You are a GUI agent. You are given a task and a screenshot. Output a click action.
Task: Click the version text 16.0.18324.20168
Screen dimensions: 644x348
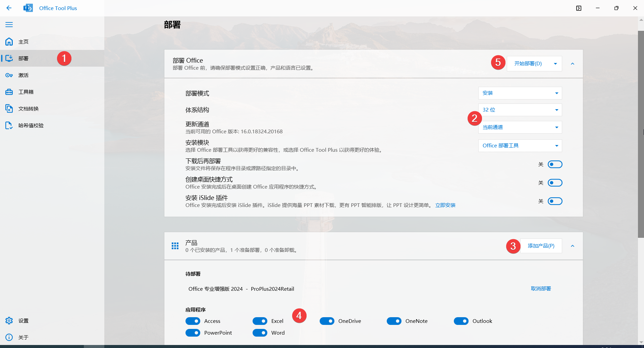(262, 132)
